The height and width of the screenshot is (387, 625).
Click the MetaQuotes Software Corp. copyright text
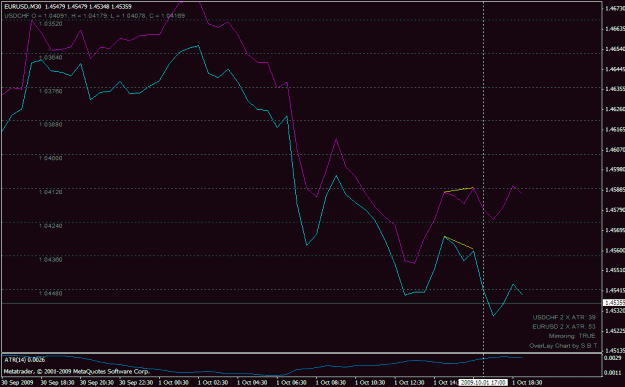tap(77, 371)
